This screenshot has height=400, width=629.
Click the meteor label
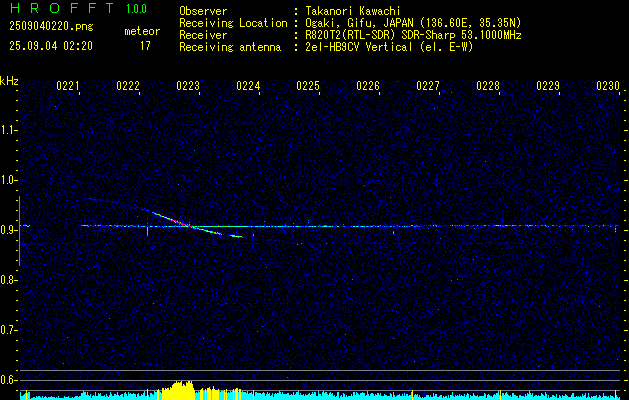coord(142,31)
